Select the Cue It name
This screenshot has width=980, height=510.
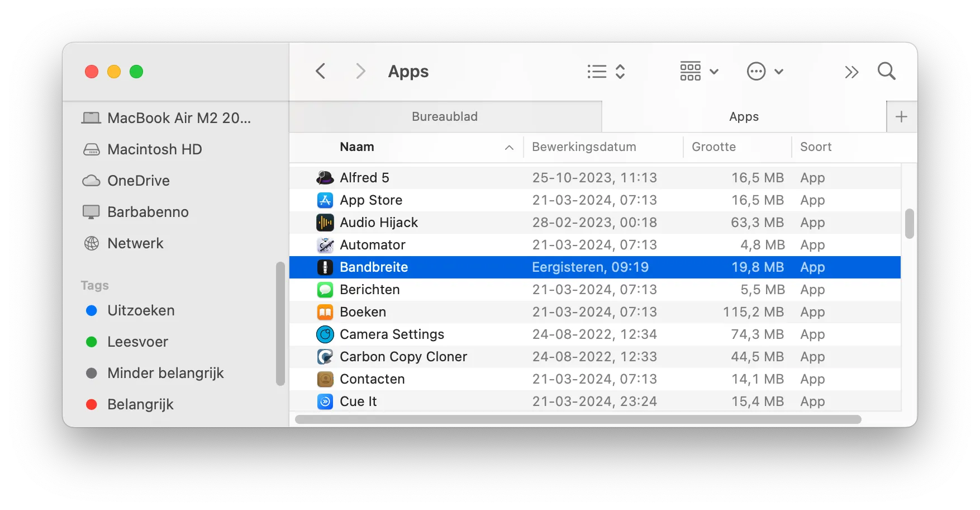click(358, 402)
